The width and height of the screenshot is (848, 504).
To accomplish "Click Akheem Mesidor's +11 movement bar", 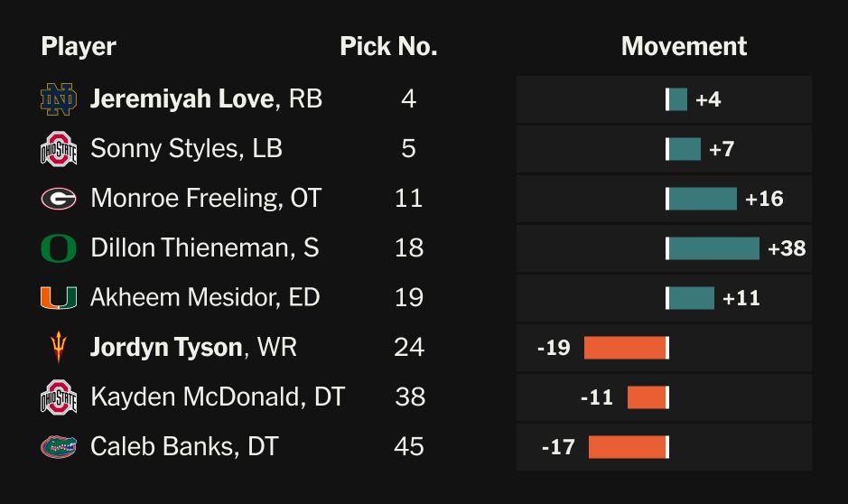I will click(691, 298).
